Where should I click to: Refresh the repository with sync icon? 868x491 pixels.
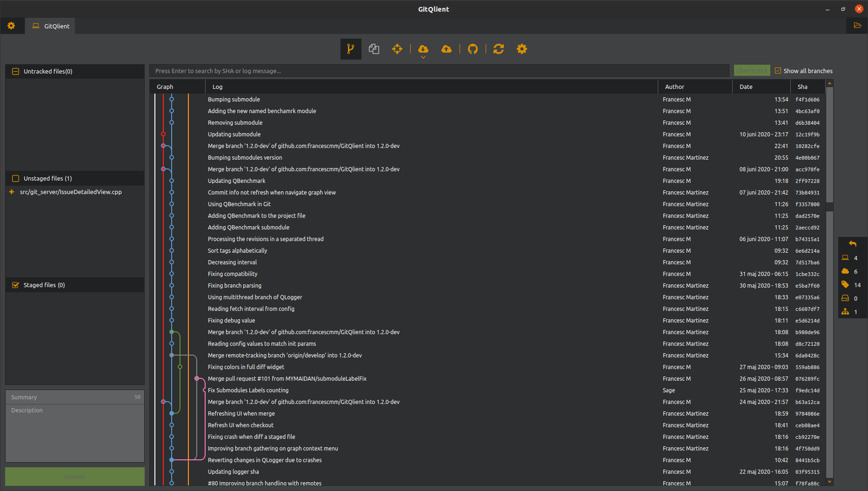pyautogui.click(x=499, y=49)
